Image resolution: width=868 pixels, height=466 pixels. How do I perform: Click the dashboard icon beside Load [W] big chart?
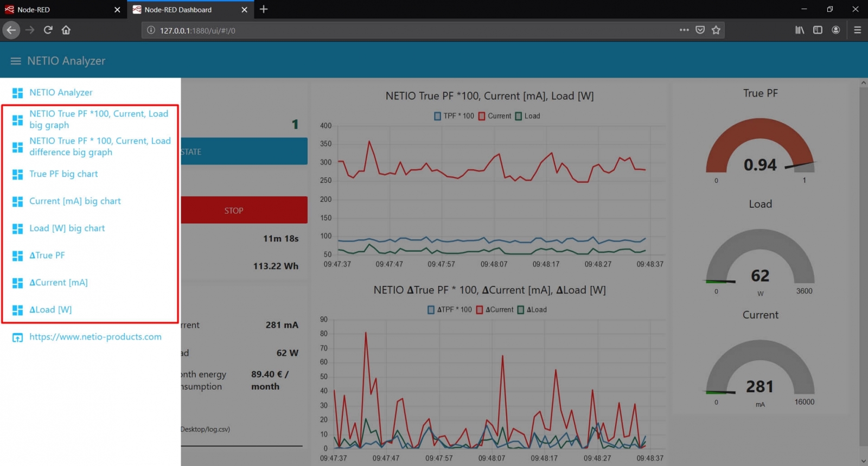pyautogui.click(x=17, y=228)
